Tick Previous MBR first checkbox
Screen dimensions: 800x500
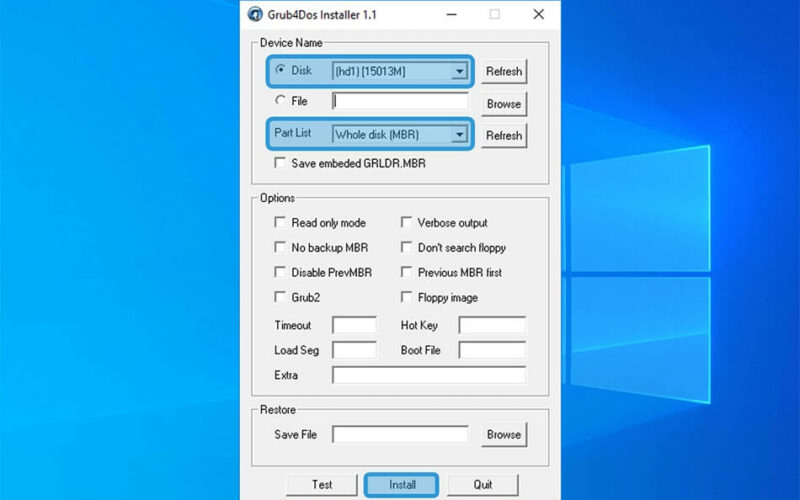tap(407, 272)
